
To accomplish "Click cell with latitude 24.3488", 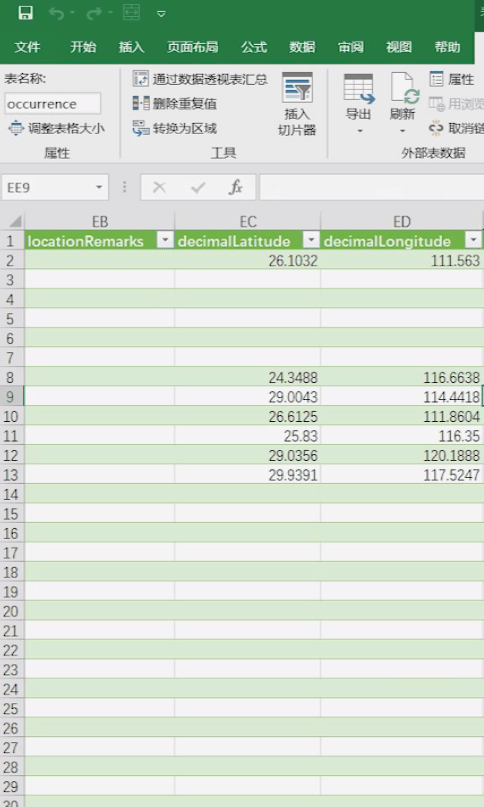I will pos(248,377).
